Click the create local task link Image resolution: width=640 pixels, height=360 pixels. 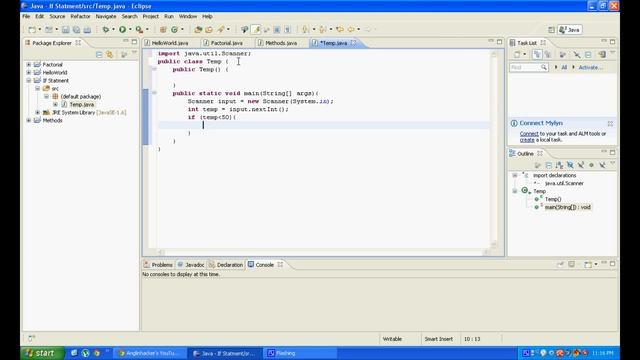pyautogui.click(x=527, y=140)
